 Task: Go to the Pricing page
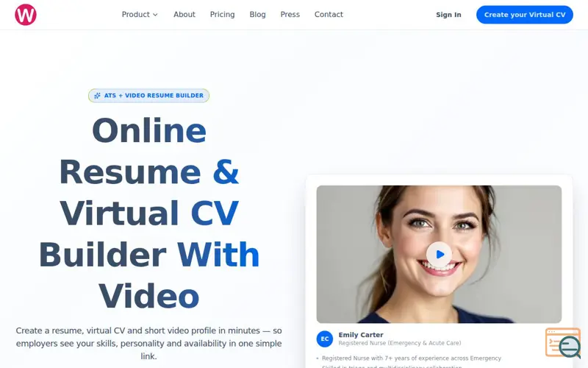(223, 15)
